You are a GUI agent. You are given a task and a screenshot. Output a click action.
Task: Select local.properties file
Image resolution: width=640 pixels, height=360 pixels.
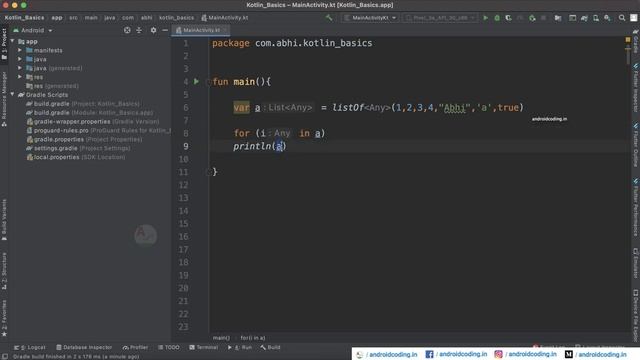pos(76,157)
